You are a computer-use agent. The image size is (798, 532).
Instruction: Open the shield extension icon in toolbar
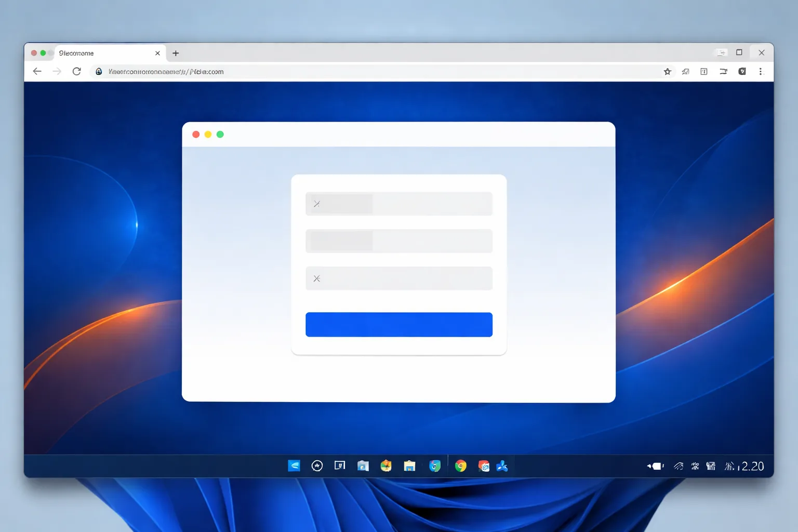742,72
